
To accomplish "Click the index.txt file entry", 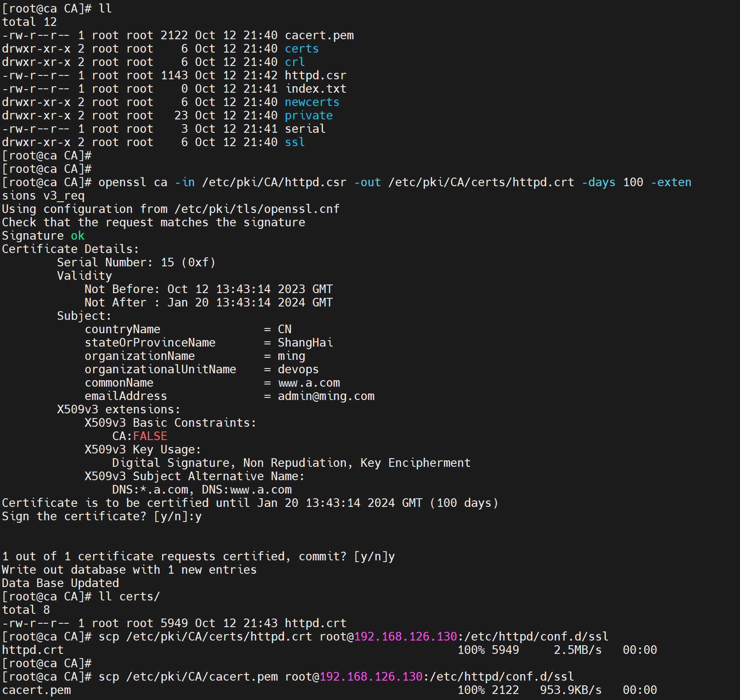I will 315,89.
